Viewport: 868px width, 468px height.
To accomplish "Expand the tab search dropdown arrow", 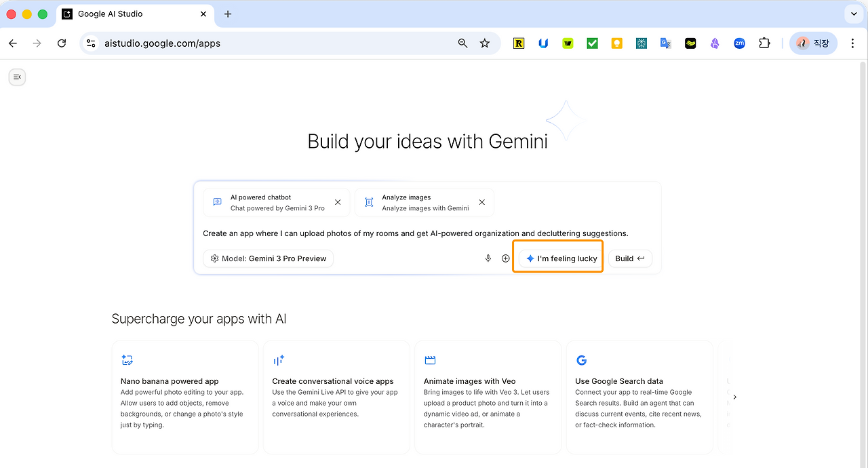I will click(x=853, y=14).
